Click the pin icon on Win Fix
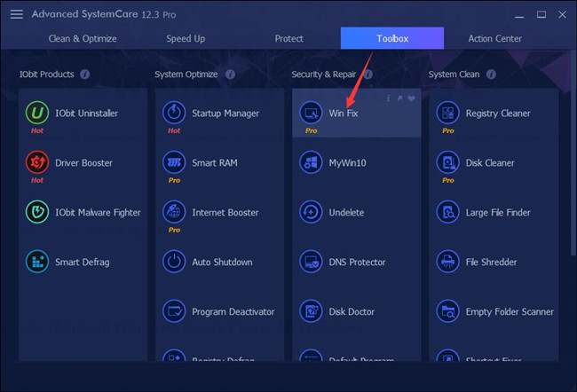 pyautogui.click(x=399, y=98)
